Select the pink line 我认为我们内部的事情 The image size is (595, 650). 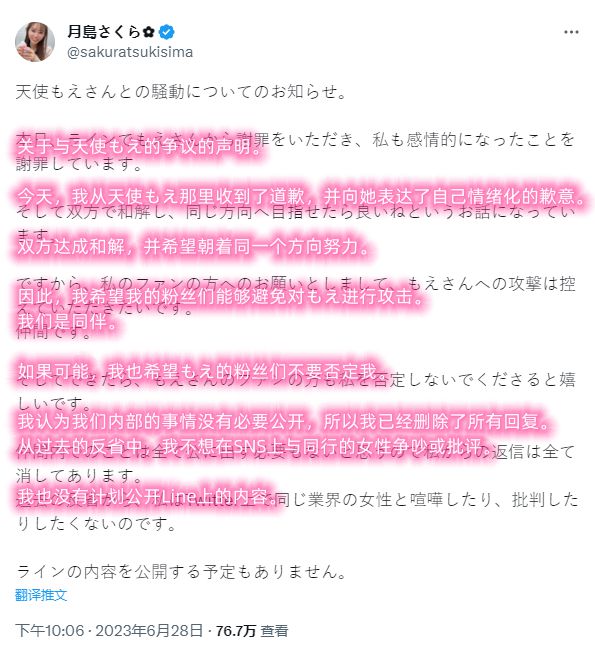pos(284,422)
